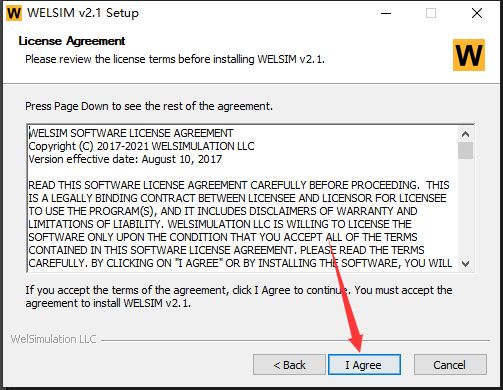Click the Version effective date line
Image resolution: width=503 pixels, height=390 pixels.
pyautogui.click(x=125, y=159)
